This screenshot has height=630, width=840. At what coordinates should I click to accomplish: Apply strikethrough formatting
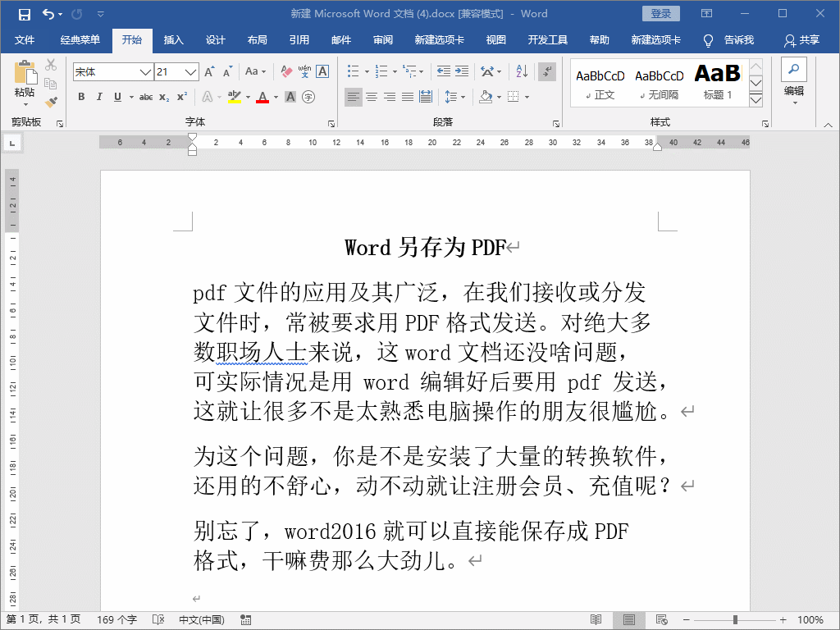tap(146, 97)
